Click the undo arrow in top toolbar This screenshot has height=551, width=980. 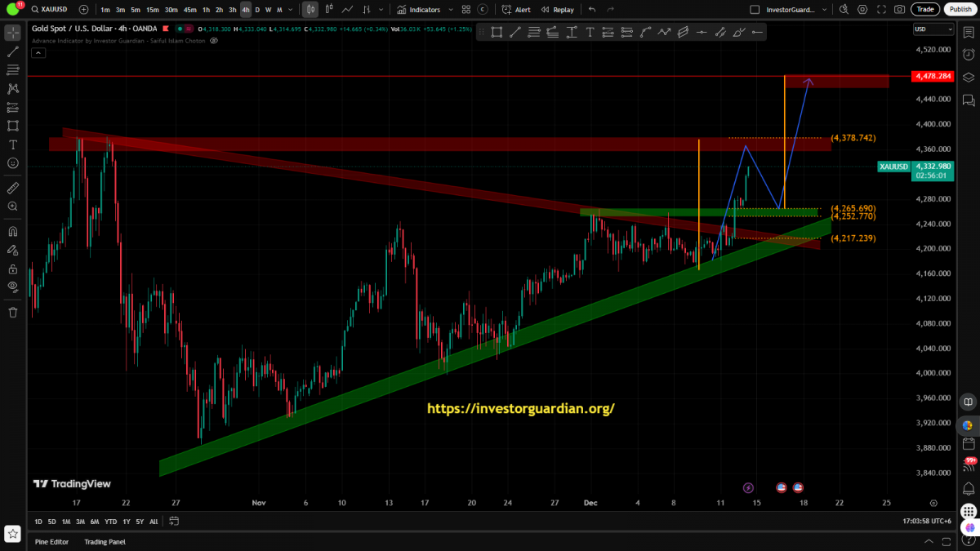coord(592,10)
